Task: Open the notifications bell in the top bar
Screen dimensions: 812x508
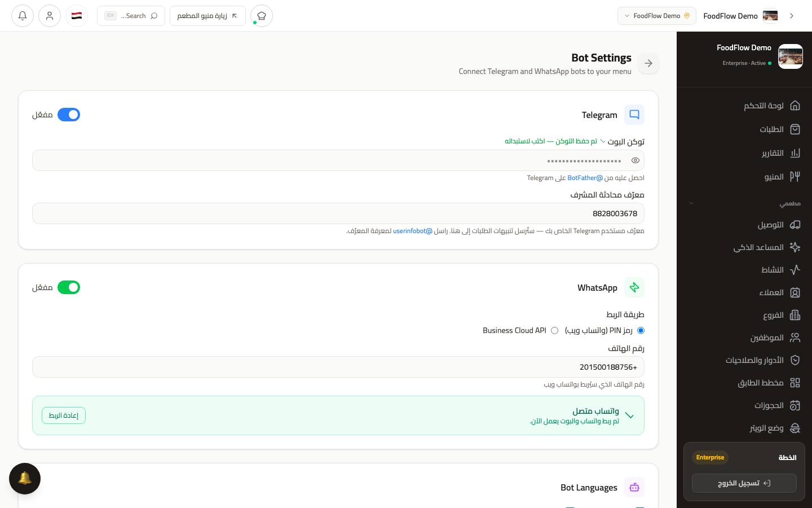Action: pyautogui.click(x=23, y=16)
